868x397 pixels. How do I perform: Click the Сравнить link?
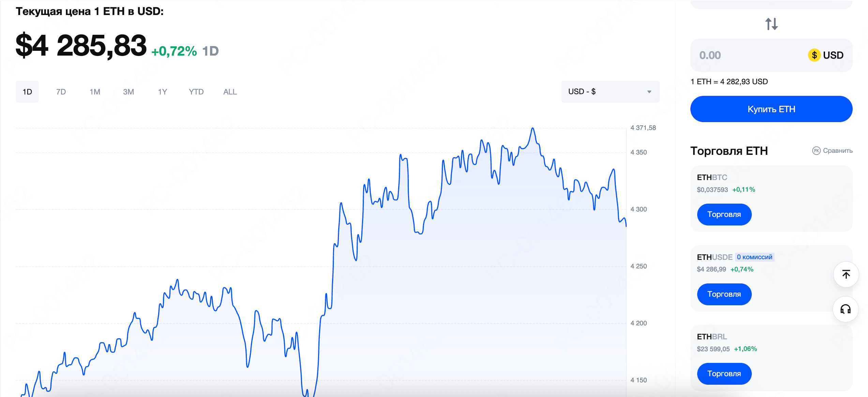point(838,151)
